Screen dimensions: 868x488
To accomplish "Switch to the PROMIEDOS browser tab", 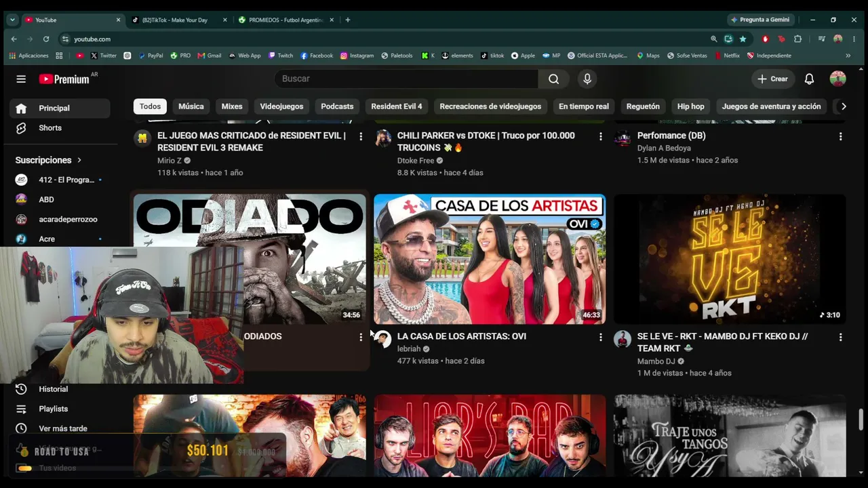I will coord(285,20).
